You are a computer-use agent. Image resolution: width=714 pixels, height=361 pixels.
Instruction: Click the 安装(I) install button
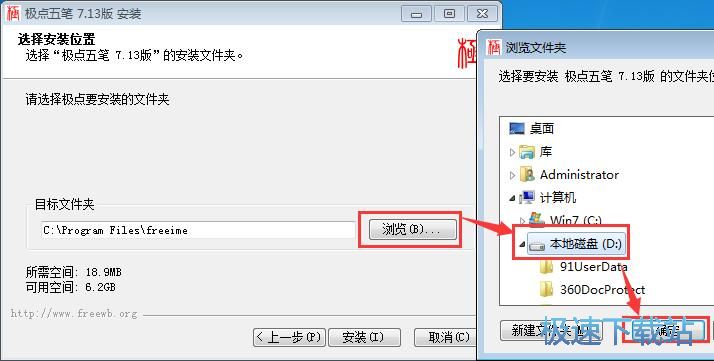(x=364, y=337)
